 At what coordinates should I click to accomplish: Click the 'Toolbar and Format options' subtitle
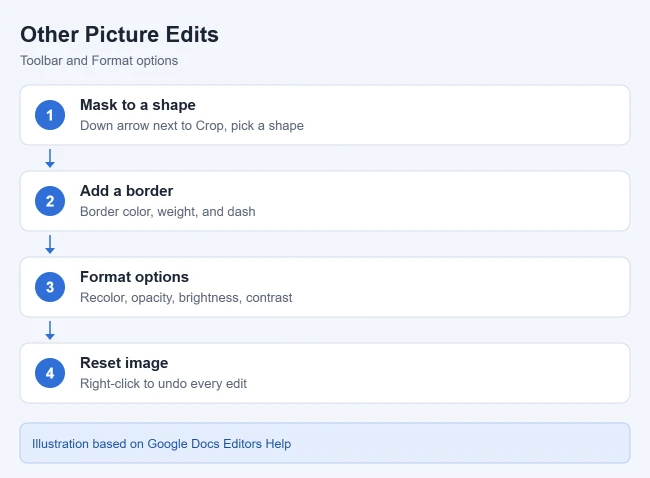coord(99,61)
